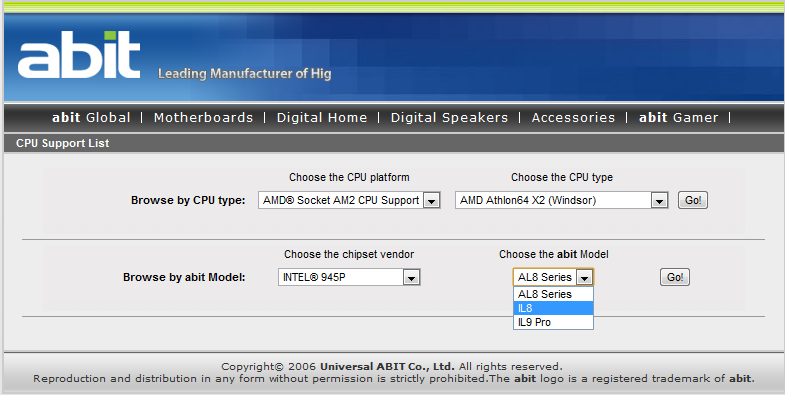The width and height of the screenshot is (785, 395).
Task: Click the AMD Socket AM2 CPU Support combo box
Action: pyautogui.click(x=349, y=200)
